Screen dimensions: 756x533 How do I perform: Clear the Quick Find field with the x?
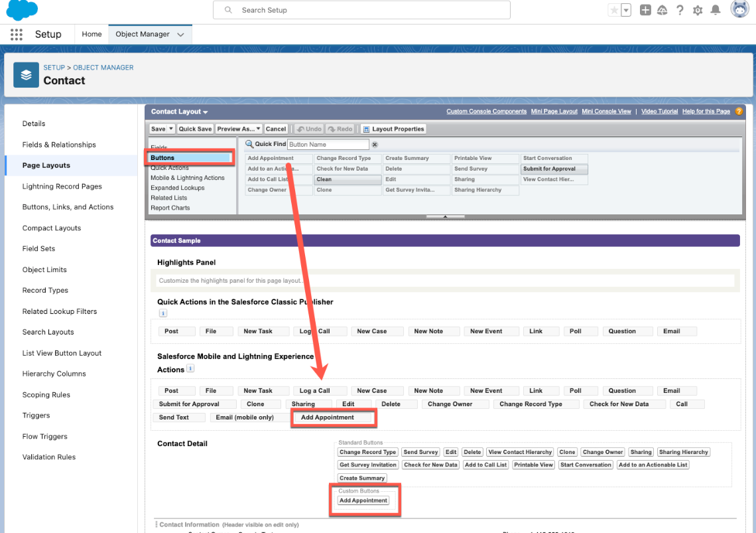pos(373,144)
